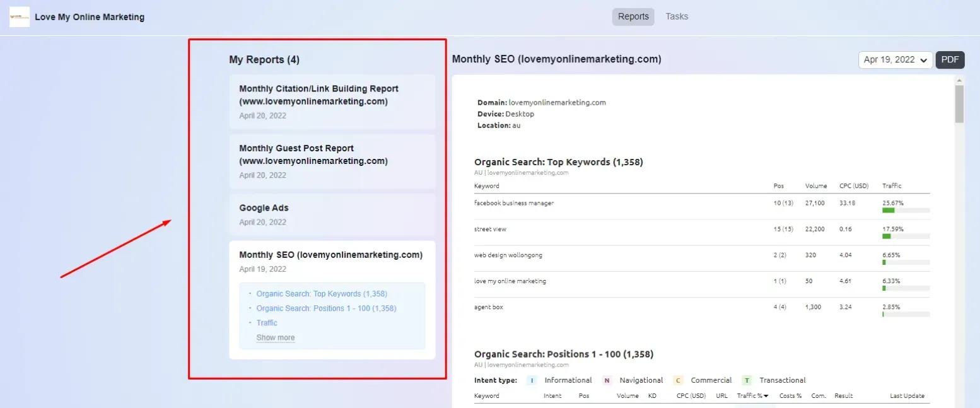The image size is (980, 408).
Task: Jump to the Traffic section link
Action: pyautogui.click(x=267, y=323)
